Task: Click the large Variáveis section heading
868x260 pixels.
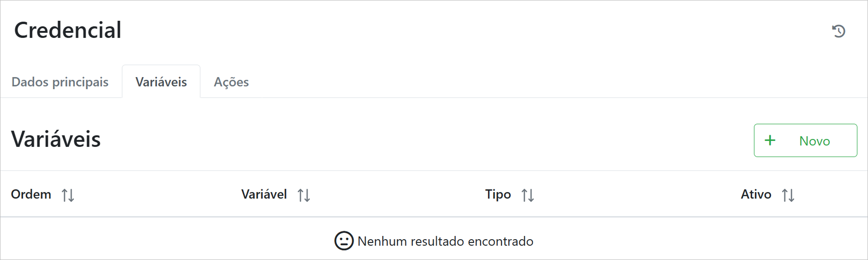Action: (56, 139)
